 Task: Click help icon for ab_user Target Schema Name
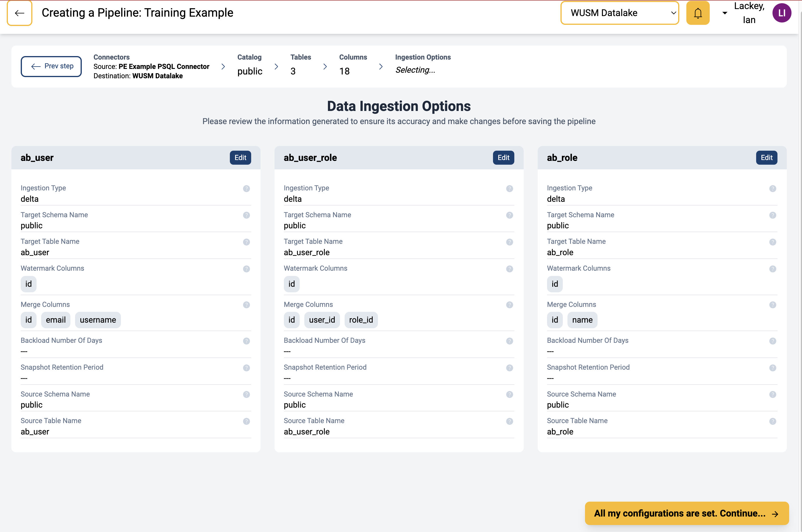pyautogui.click(x=246, y=215)
